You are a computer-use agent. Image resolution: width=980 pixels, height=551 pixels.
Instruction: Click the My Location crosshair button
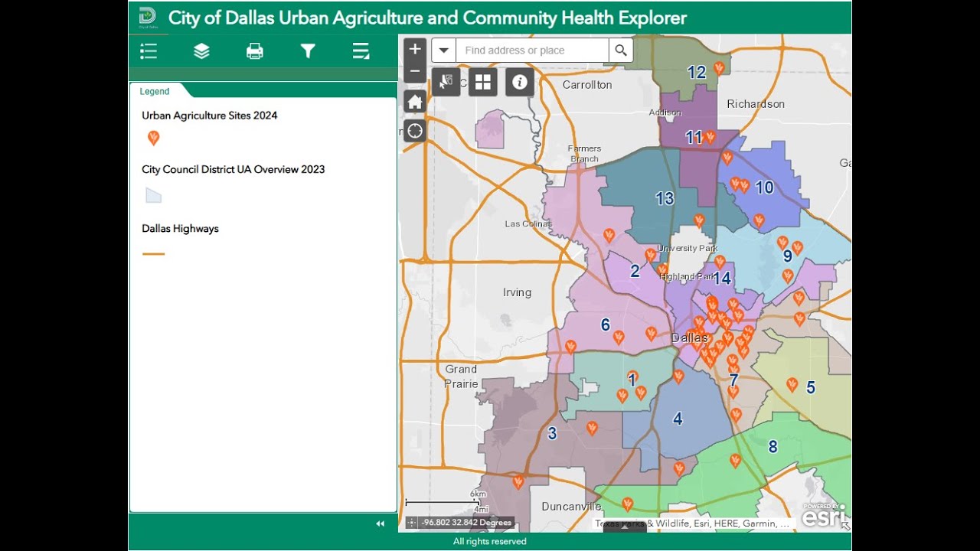(x=415, y=131)
